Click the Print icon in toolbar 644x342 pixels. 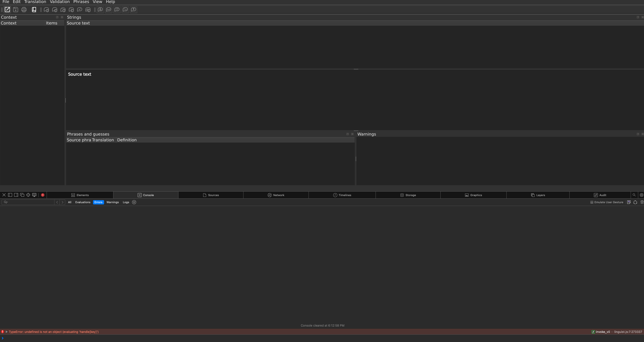(x=24, y=10)
